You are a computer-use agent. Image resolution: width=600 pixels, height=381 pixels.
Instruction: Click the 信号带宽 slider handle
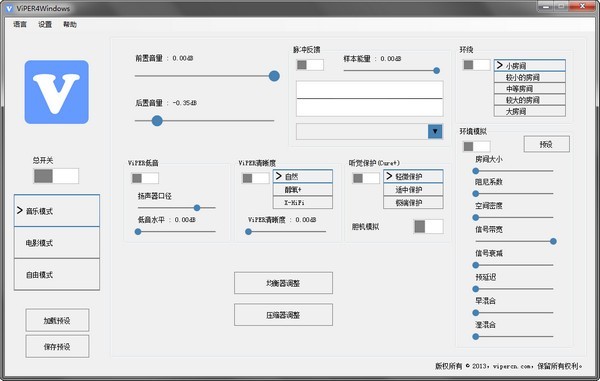pyautogui.click(x=553, y=241)
